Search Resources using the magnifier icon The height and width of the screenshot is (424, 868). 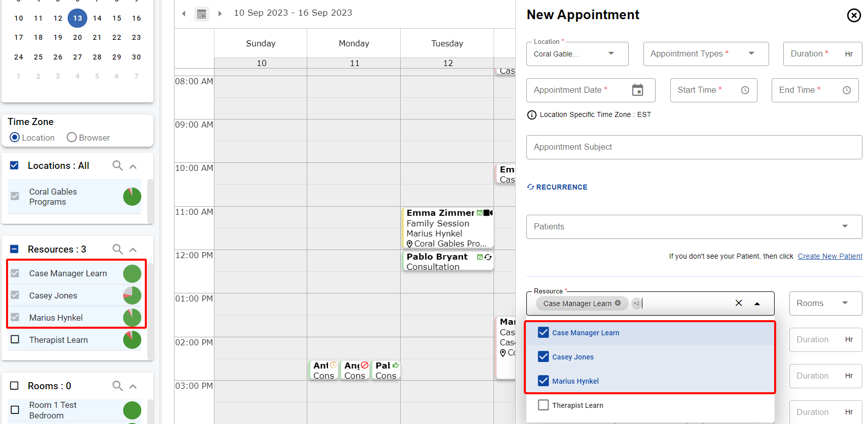point(118,250)
